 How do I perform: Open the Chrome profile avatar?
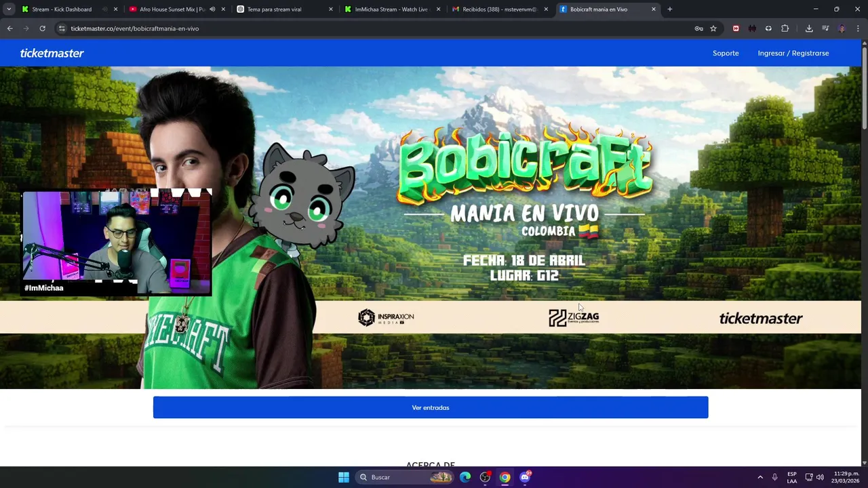(x=842, y=28)
